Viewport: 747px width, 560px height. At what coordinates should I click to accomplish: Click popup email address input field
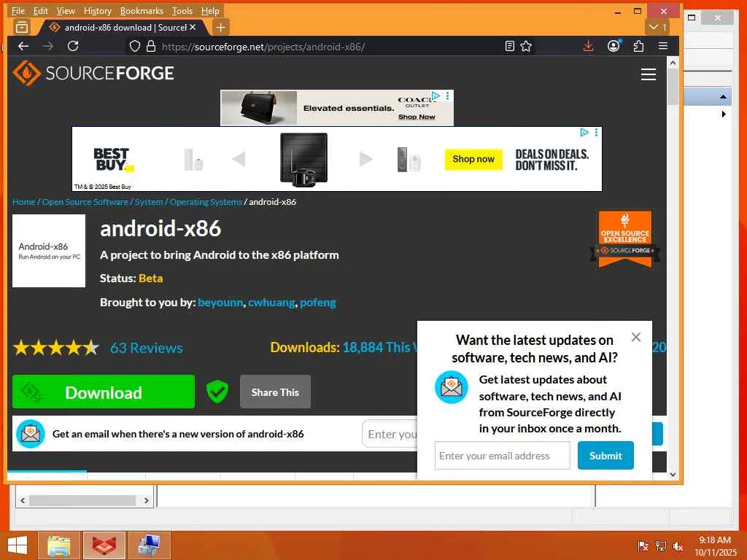point(502,456)
